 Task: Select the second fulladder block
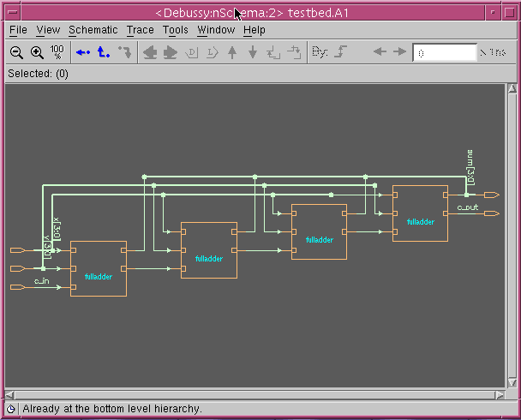(x=209, y=250)
